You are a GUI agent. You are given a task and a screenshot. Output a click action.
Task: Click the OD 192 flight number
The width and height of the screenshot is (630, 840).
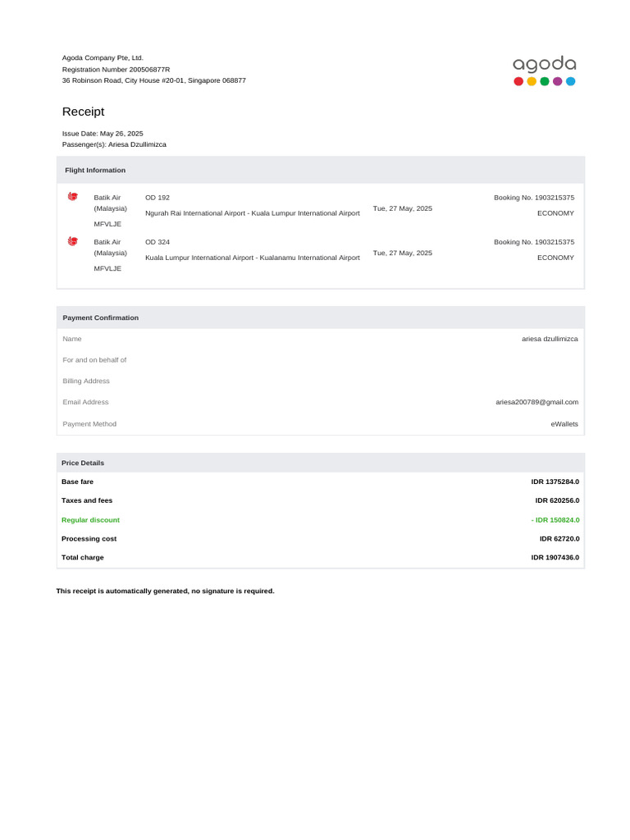point(157,198)
